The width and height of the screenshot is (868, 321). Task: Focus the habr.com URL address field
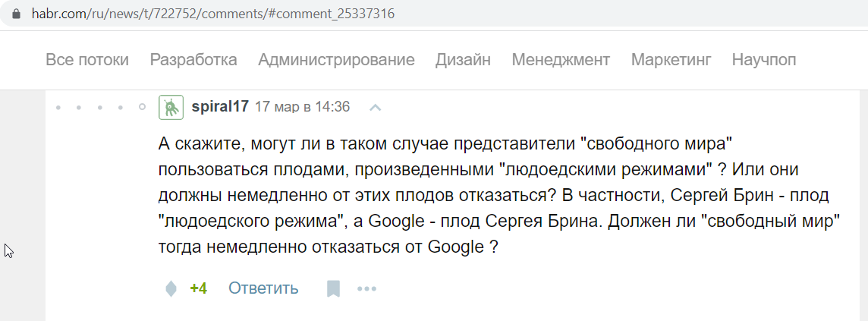[432, 14]
